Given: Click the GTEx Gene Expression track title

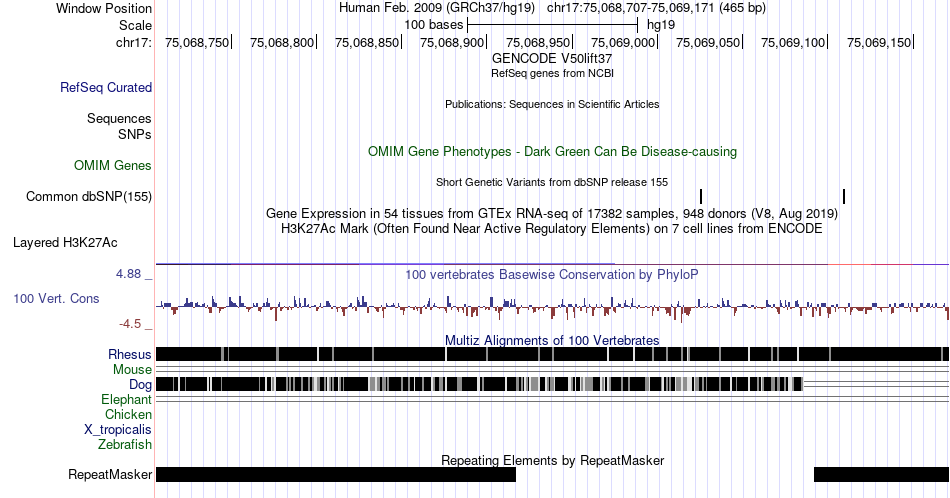Looking at the screenshot, I should click(x=552, y=213).
